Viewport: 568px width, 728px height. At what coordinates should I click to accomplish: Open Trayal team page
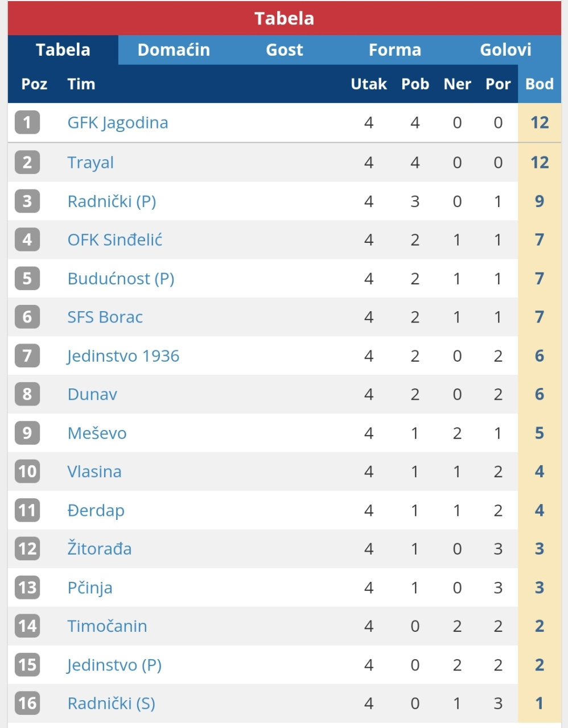[90, 163]
